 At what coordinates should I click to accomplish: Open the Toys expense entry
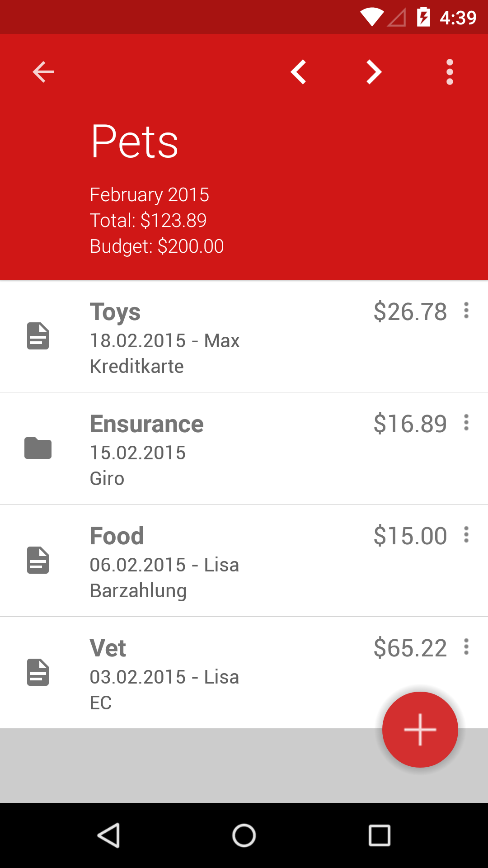(x=244, y=336)
